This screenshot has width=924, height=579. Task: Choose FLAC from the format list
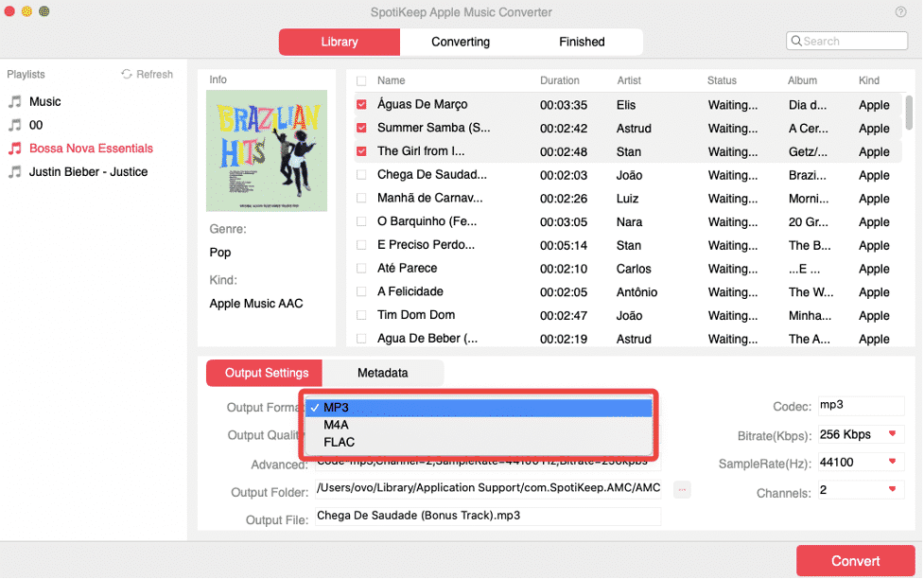point(338,441)
